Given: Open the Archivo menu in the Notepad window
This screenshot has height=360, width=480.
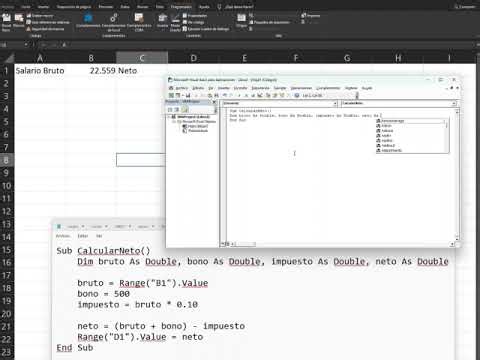Looking at the screenshot, I should click(x=63, y=236).
